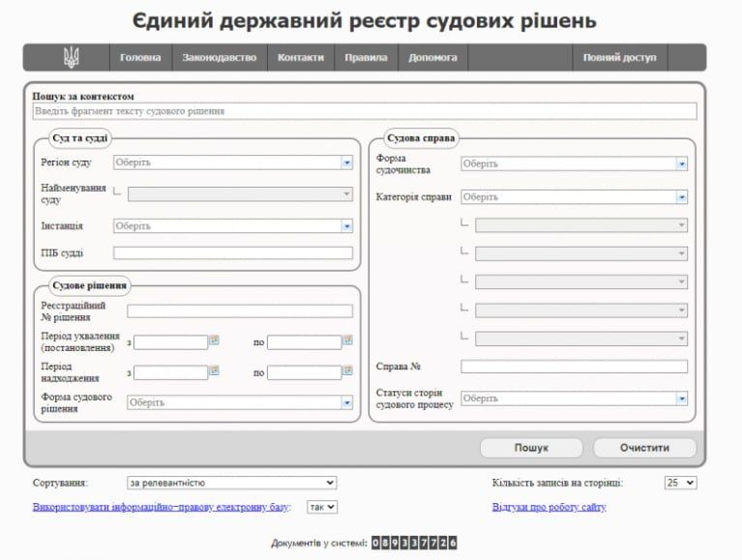This screenshot has width=742, height=560.
Task: Focus the context search text field
Action: pyautogui.click(x=364, y=111)
